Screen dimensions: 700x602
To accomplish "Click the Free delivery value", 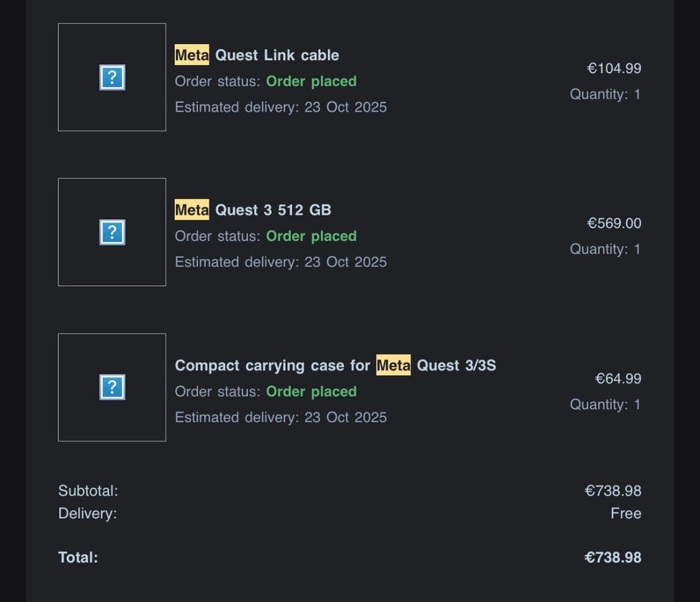I will 626,514.
